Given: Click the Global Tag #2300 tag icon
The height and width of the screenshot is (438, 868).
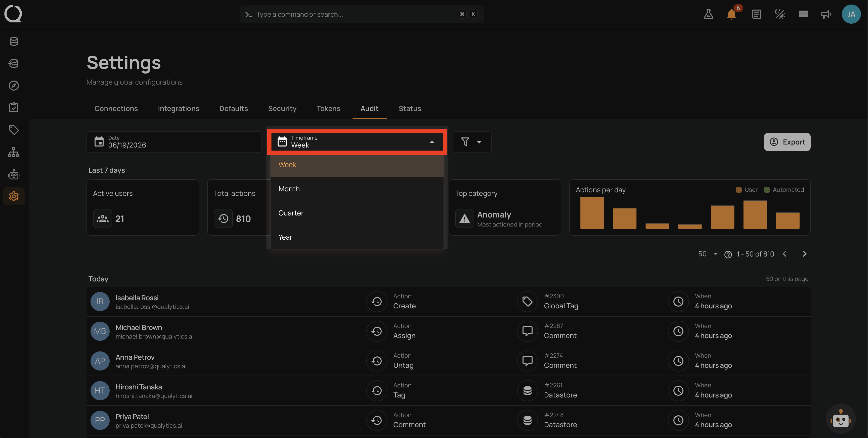Looking at the screenshot, I should tap(527, 301).
